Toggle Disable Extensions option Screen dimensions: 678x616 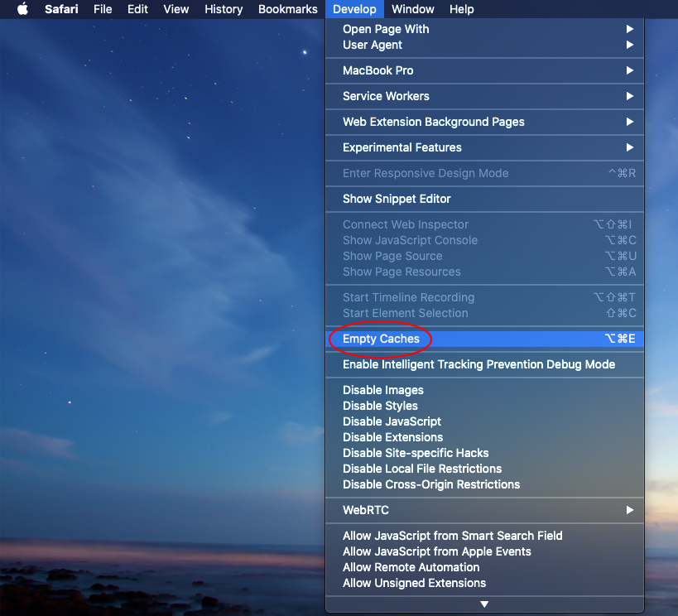[x=485, y=437]
